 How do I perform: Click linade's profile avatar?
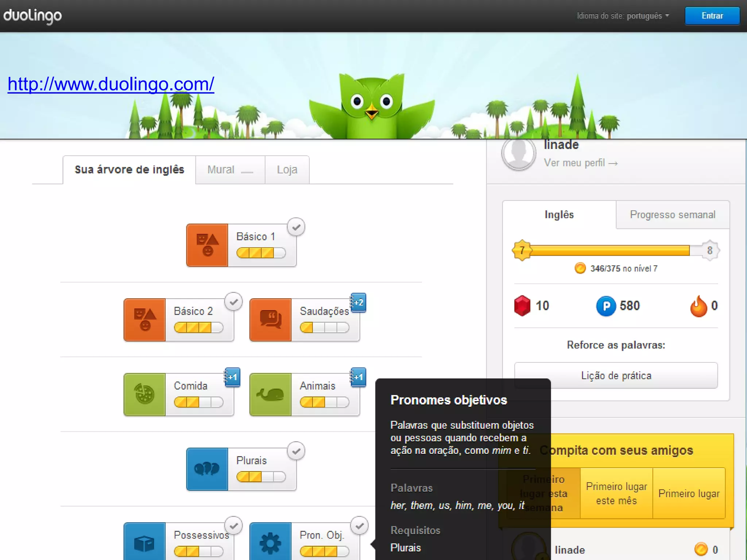518,154
